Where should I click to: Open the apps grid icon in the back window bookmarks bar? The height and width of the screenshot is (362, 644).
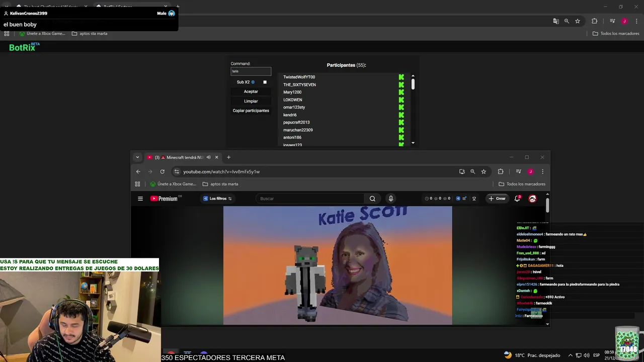click(7, 34)
